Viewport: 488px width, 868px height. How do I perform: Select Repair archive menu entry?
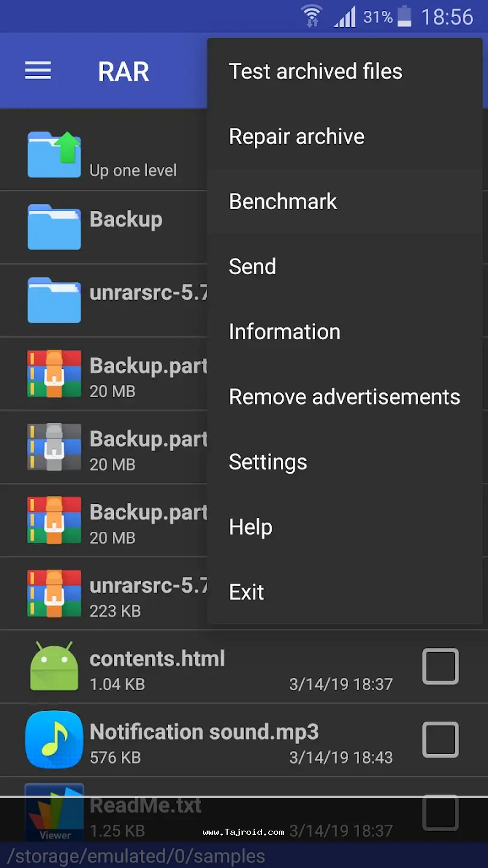coord(296,136)
